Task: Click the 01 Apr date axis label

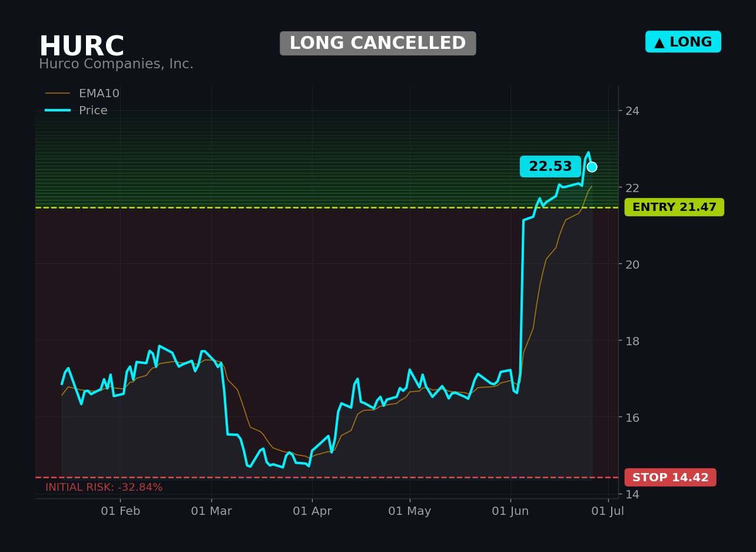Action: pos(312,511)
